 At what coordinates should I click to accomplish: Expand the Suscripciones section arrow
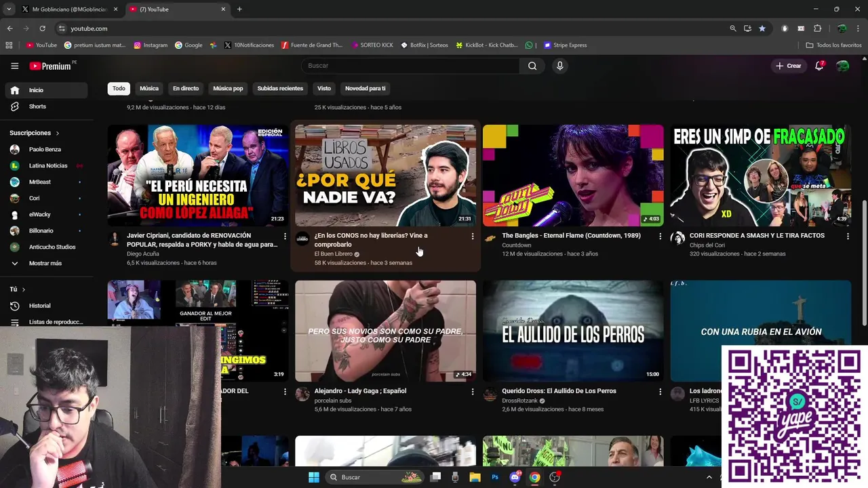[x=58, y=133]
